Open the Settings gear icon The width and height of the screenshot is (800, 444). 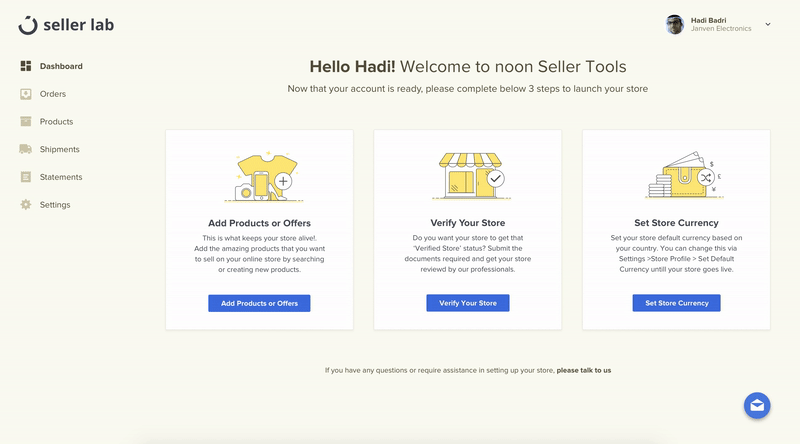click(26, 205)
